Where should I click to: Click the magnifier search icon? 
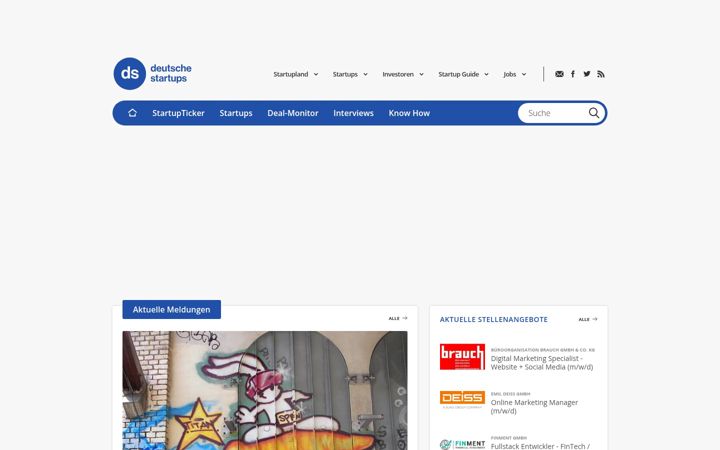pos(594,113)
